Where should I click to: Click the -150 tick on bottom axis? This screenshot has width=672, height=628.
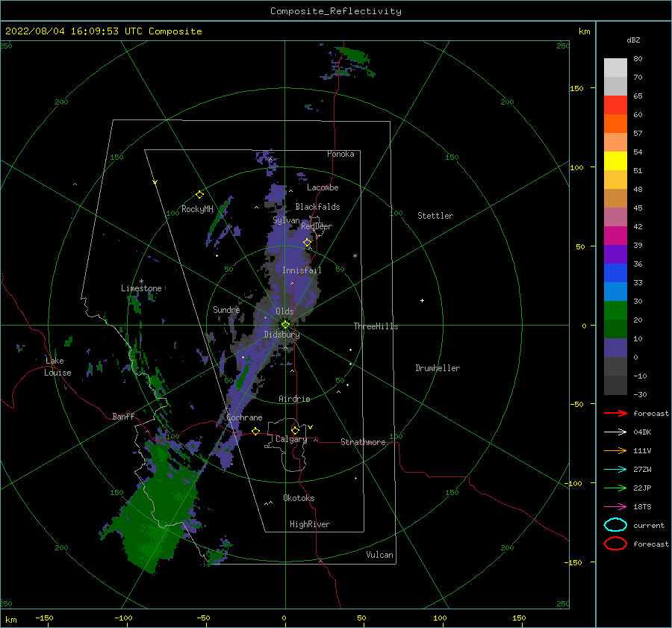(x=44, y=618)
